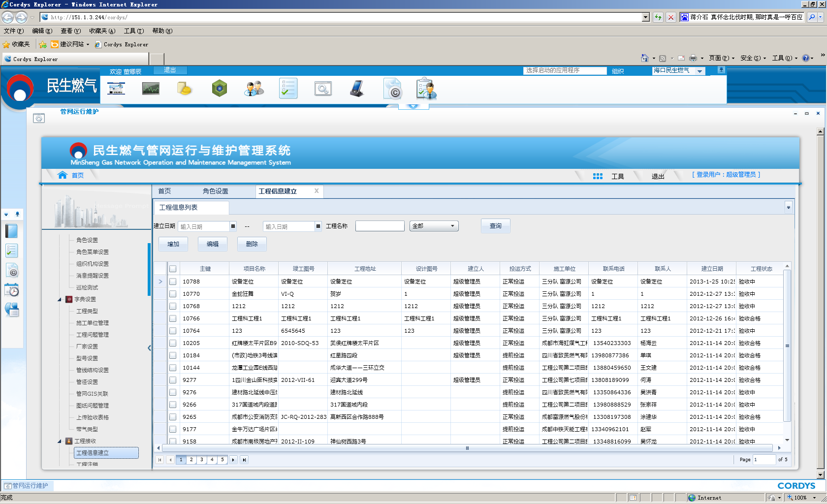Click the calendar clock icon in left sidebar

(12, 290)
